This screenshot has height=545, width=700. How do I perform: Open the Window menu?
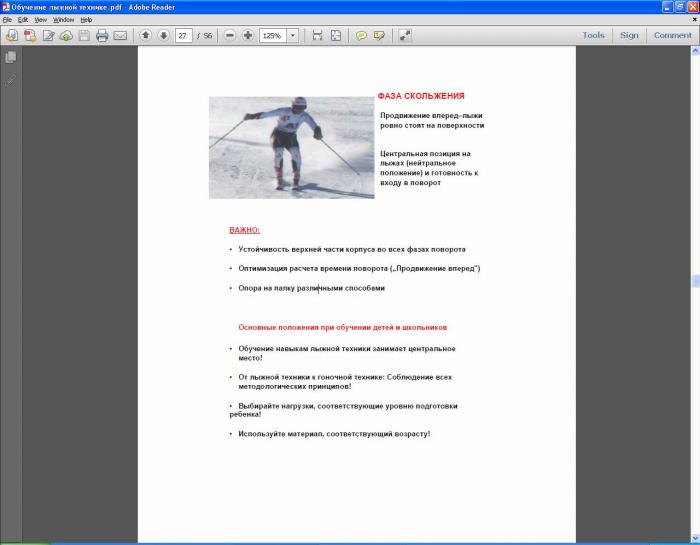pos(63,20)
